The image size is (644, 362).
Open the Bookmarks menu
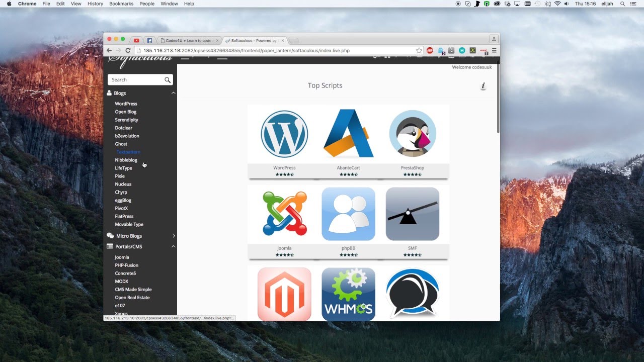(x=120, y=4)
